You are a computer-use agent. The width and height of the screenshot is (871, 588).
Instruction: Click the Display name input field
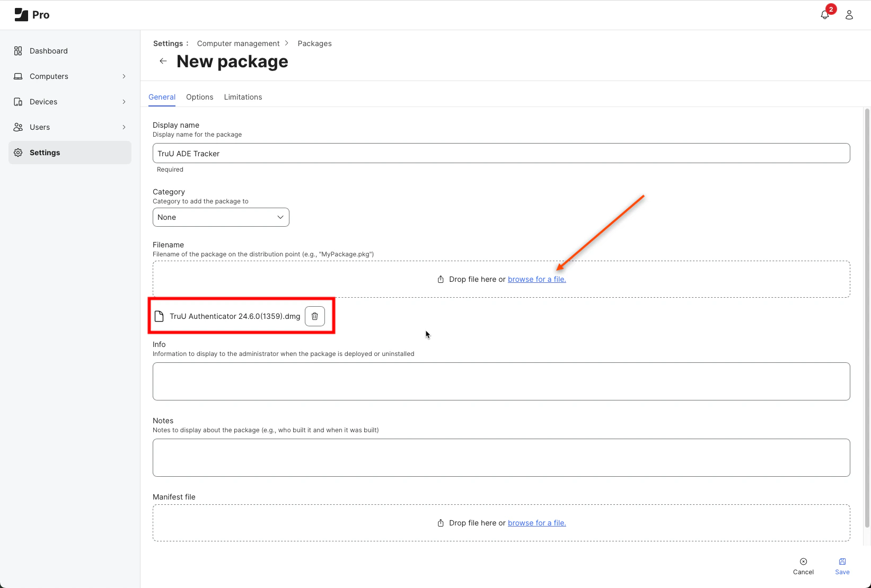pyautogui.click(x=502, y=153)
